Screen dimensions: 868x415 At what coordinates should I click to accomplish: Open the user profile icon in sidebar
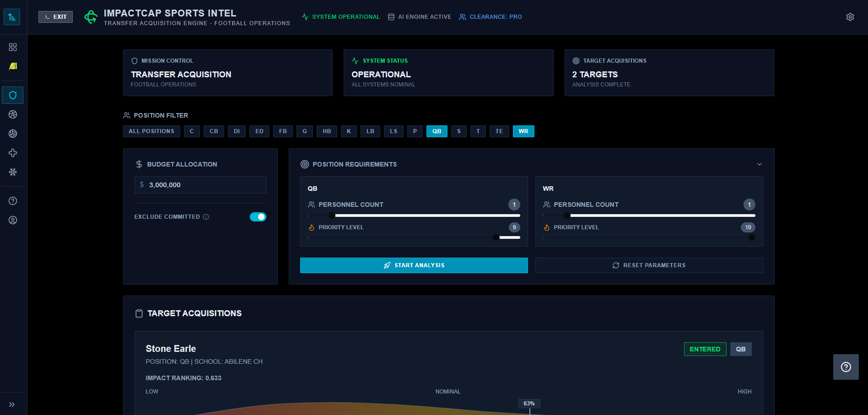click(x=13, y=220)
